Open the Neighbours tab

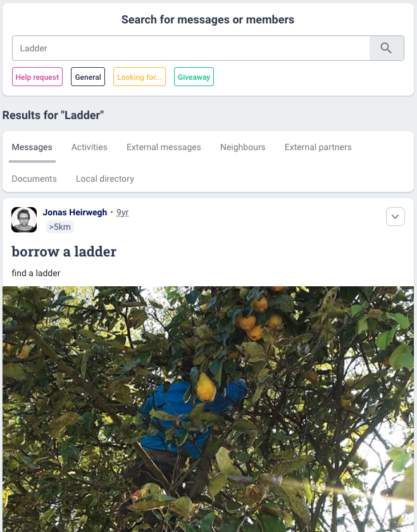tap(243, 147)
